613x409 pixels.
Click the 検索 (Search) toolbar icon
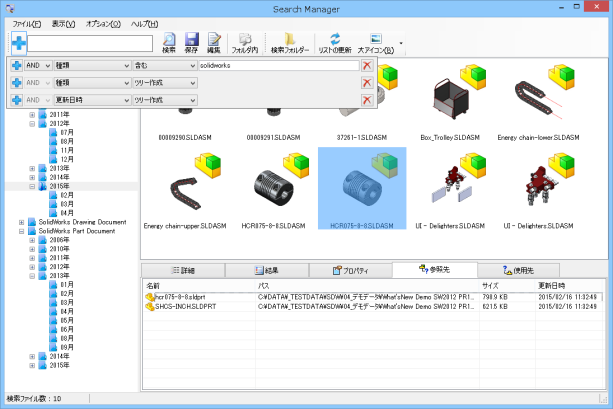[169, 43]
